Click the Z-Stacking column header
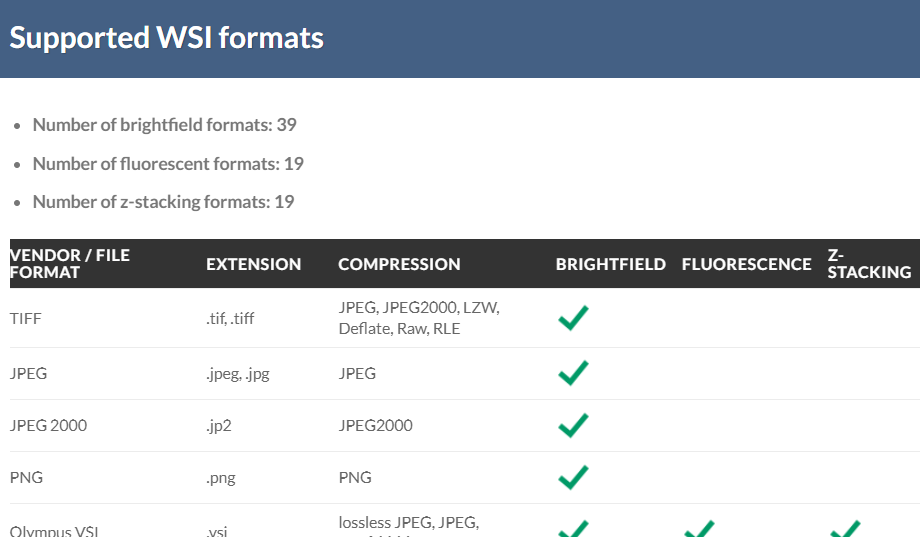Screen dimensions: 920x537 (x=868, y=264)
